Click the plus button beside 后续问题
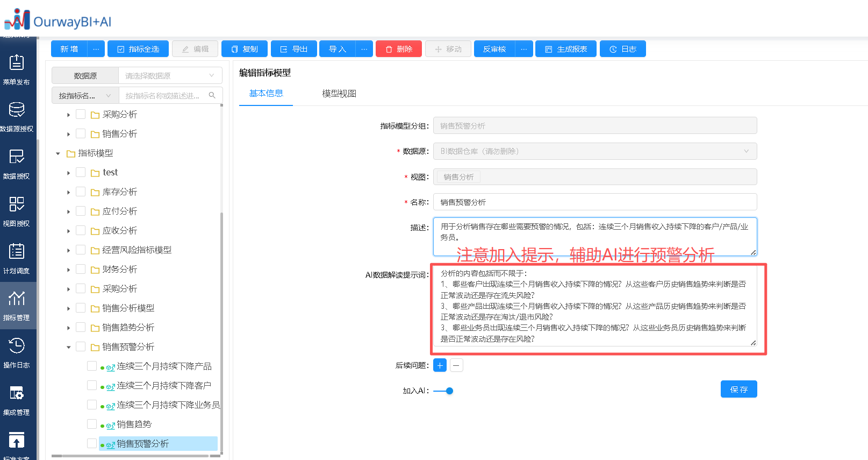 click(440, 365)
